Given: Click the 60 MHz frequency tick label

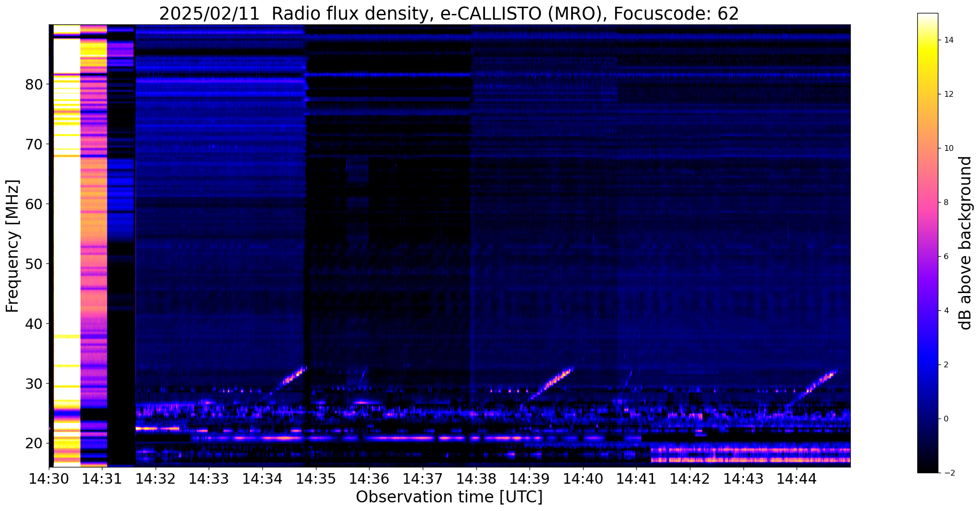Looking at the screenshot, I should [34, 204].
